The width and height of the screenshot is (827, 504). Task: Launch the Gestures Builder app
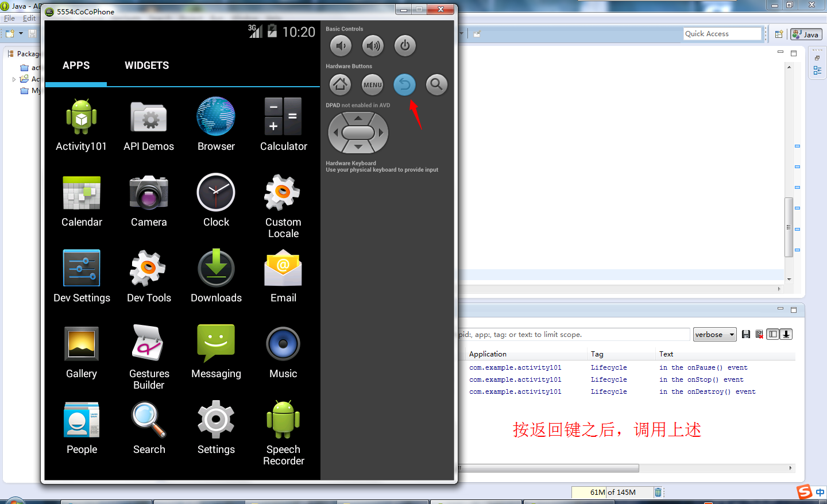pos(149,358)
